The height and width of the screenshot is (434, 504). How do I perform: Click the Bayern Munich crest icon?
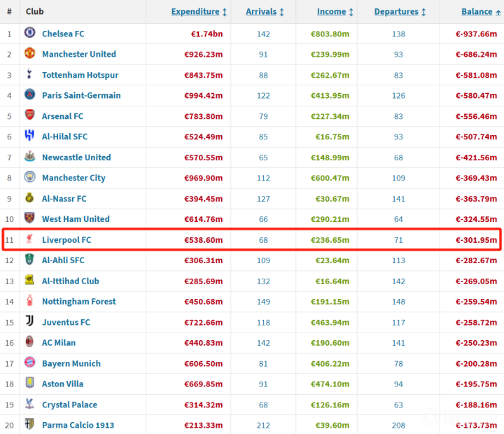30,363
